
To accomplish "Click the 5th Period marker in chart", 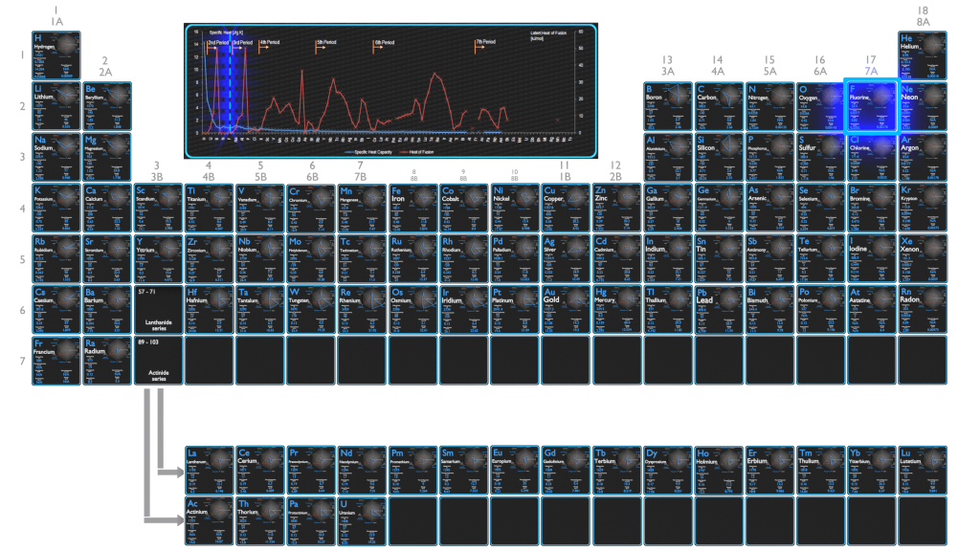I will click(326, 43).
